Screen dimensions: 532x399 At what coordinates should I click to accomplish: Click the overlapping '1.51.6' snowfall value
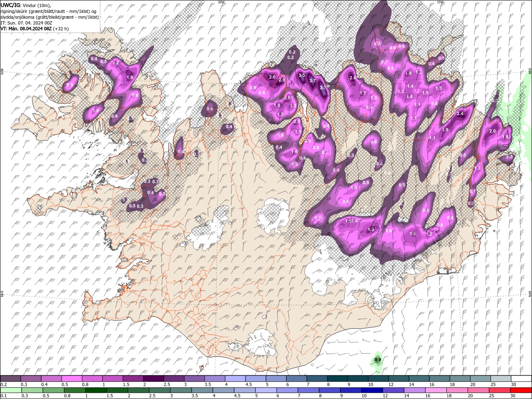[351, 221]
